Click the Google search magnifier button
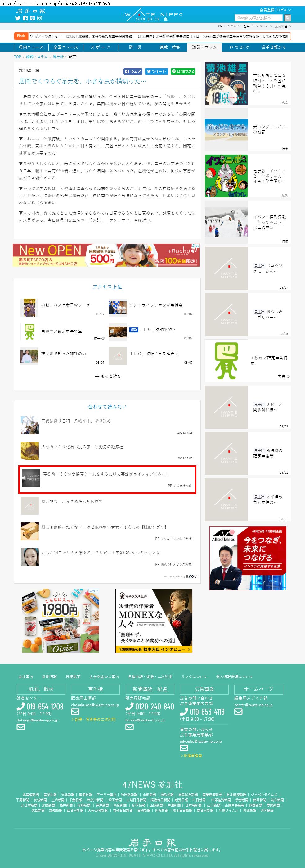The height and width of the screenshot is (868, 305). click(x=288, y=17)
